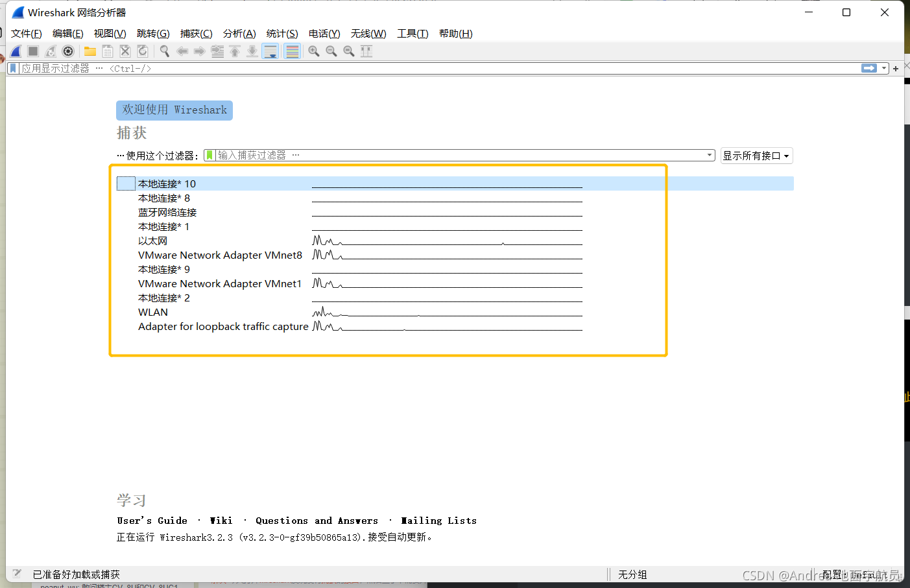Close the capture file icon

coord(125,51)
